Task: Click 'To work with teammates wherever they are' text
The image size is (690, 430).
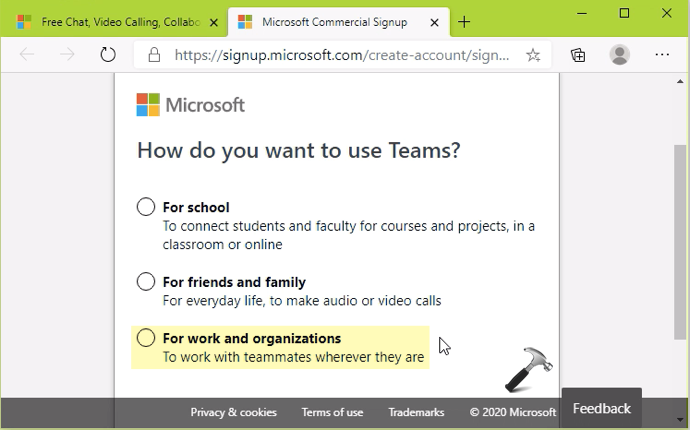Action: coord(294,357)
